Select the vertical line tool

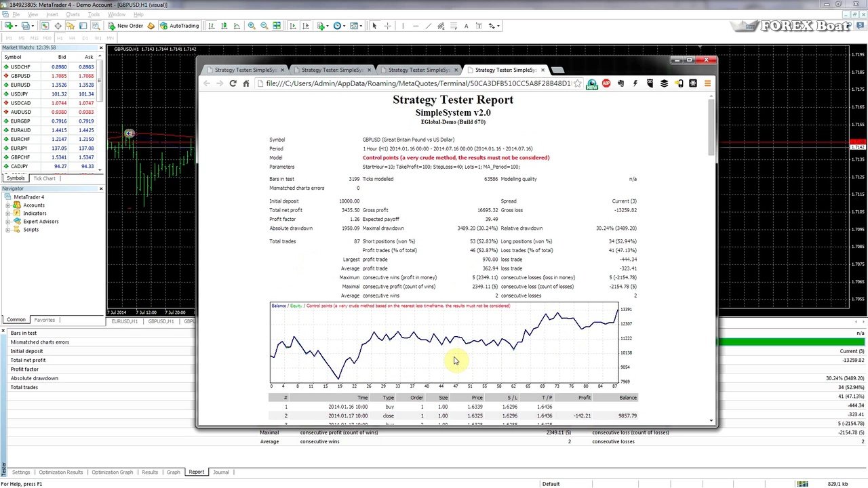tap(403, 26)
